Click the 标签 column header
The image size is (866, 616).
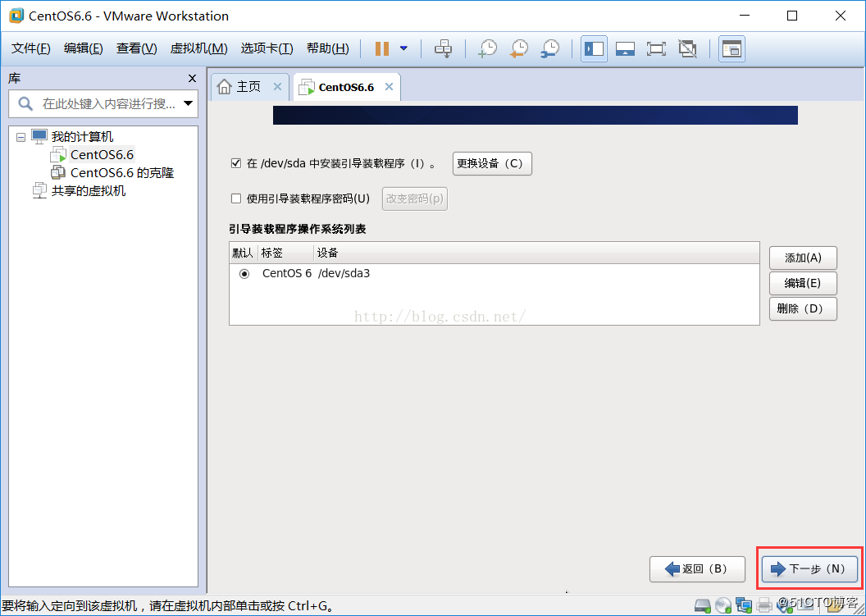(x=285, y=253)
